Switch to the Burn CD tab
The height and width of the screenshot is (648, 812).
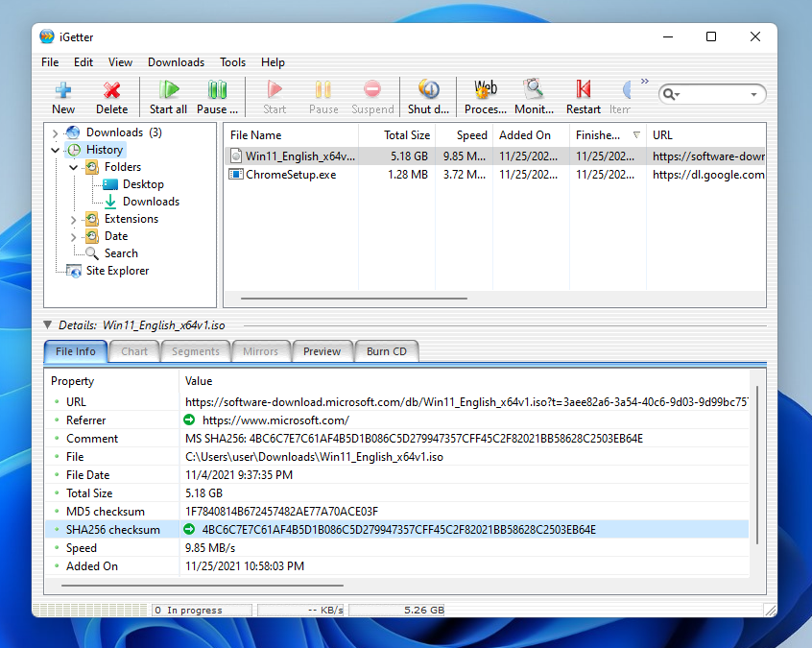[x=386, y=351]
